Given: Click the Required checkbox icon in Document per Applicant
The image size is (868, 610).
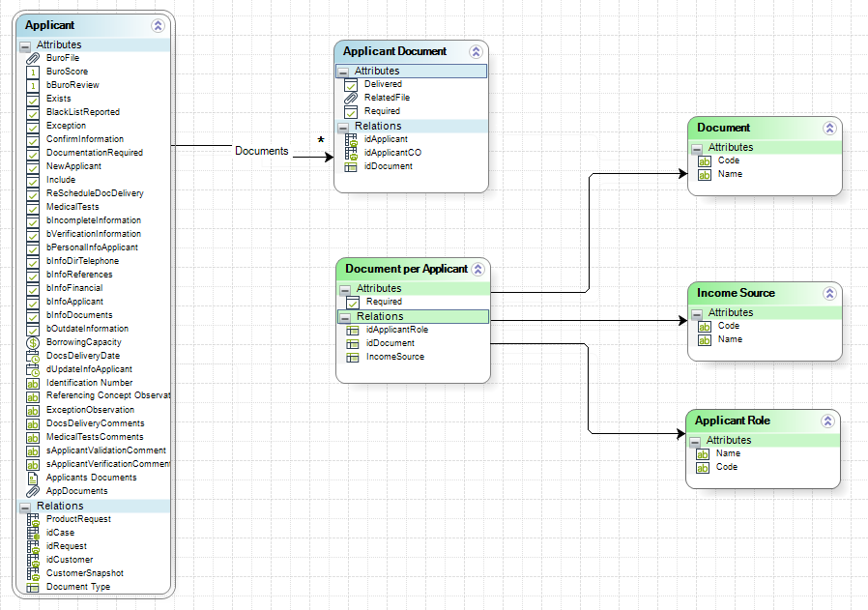Looking at the screenshot, I should [353, 302].
